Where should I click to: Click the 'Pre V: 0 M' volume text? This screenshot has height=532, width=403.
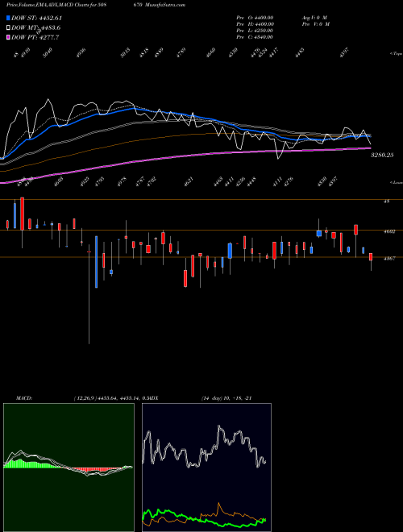316,24
